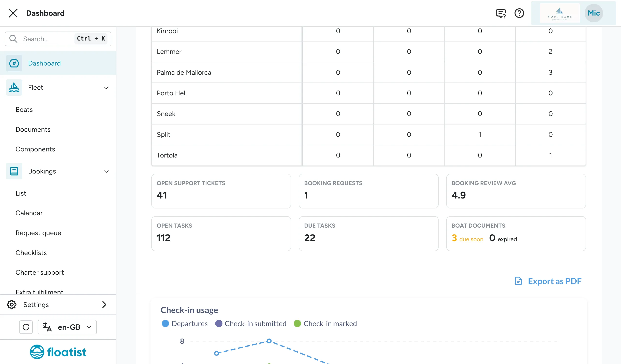Click the Fleet sailboat icon

pyautogui.click(x=14, y=88)
